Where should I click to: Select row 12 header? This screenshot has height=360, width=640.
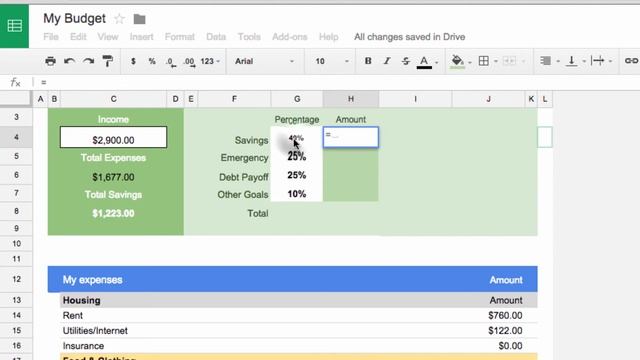click(16, 279)
